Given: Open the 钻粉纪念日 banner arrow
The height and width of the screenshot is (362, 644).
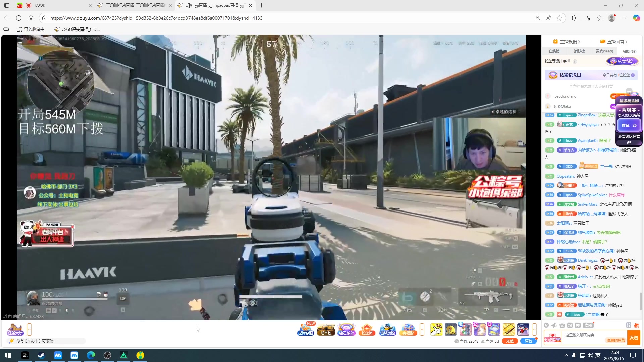Looking at the screenshot, I should [633, 75].
